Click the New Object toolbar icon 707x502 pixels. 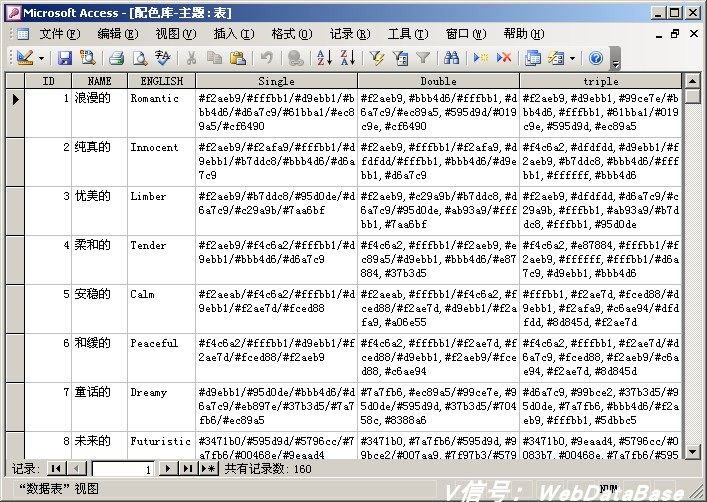point(556,58)
